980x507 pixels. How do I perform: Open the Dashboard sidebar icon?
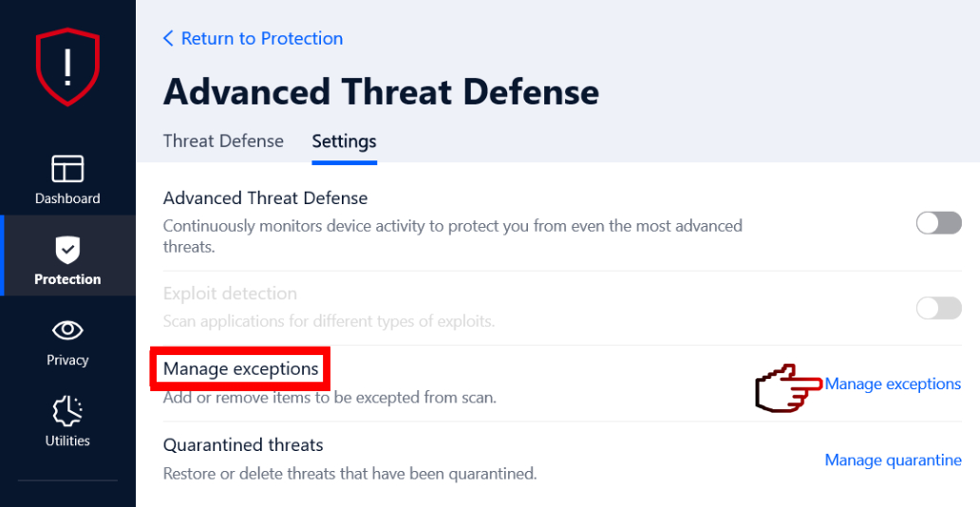click(67, 168)
